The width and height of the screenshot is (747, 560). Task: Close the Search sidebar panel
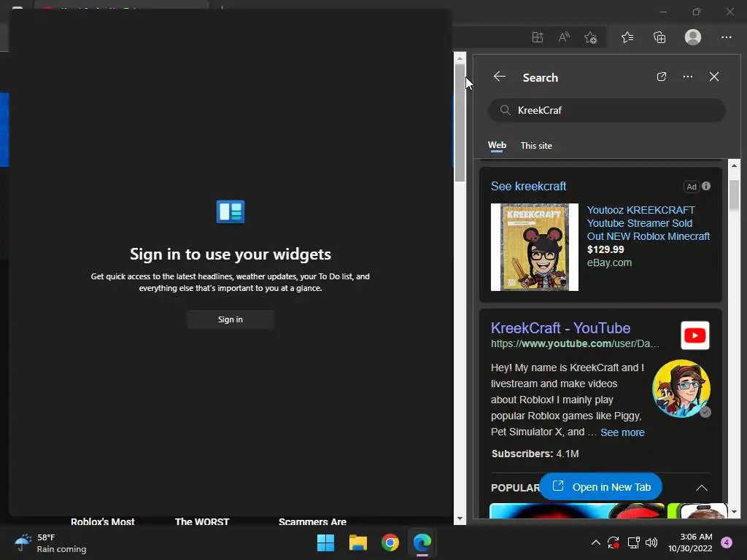tap(713, 77)
